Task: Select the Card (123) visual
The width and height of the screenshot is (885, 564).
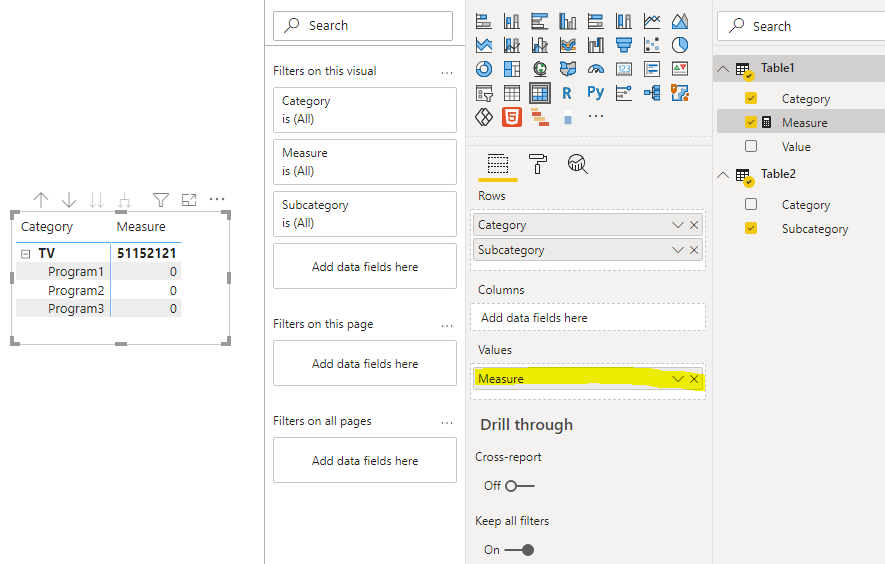Action: [x=624, y=69]
